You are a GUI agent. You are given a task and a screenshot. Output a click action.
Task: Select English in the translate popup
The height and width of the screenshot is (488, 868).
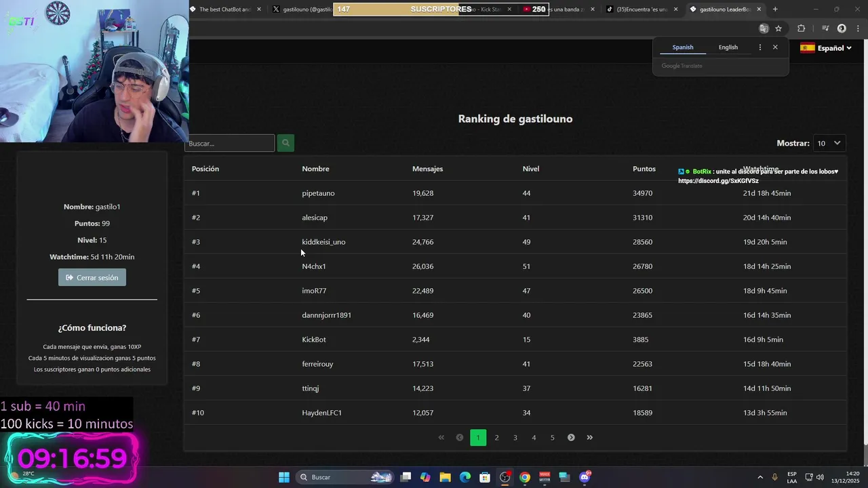coord(728,47)
